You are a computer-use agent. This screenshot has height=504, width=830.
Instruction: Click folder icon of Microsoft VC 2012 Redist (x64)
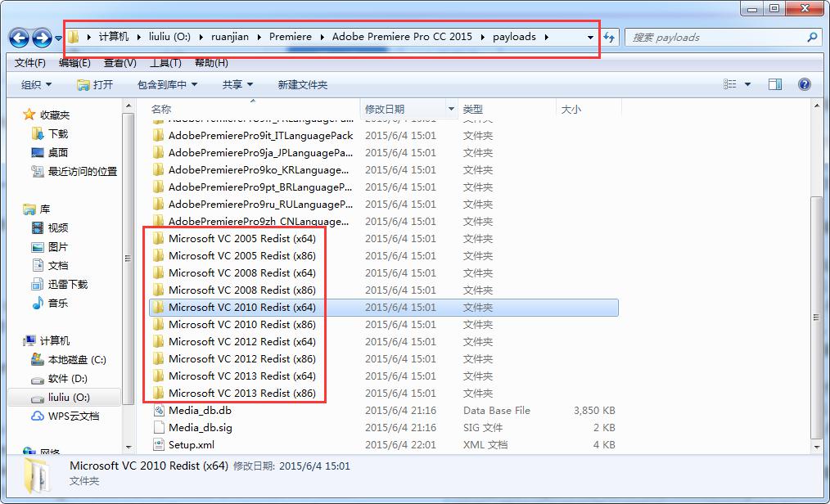click(x=158, y=342)
